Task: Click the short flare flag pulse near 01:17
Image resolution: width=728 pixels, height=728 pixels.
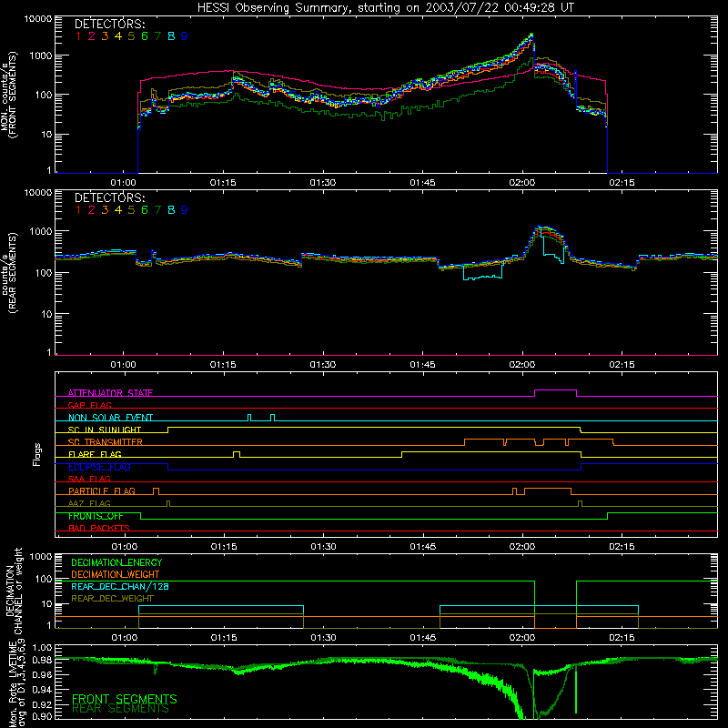Action: 237,454
